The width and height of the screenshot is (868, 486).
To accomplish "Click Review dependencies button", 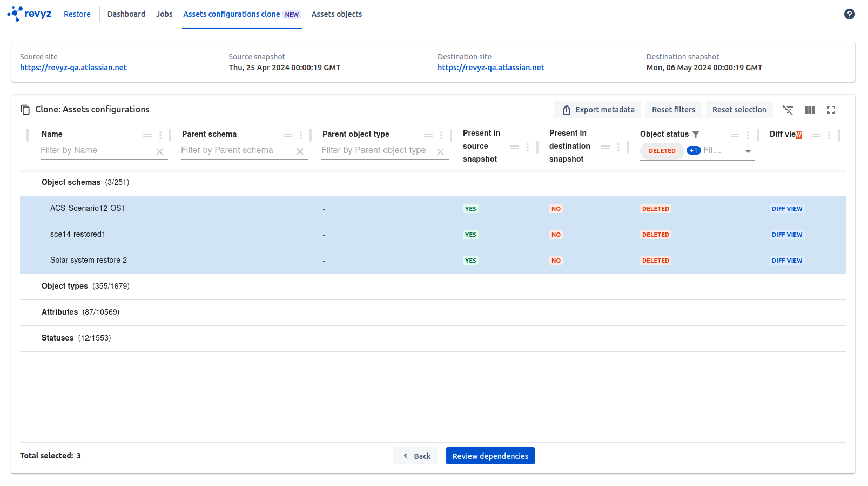I will [x=490, y=456].
